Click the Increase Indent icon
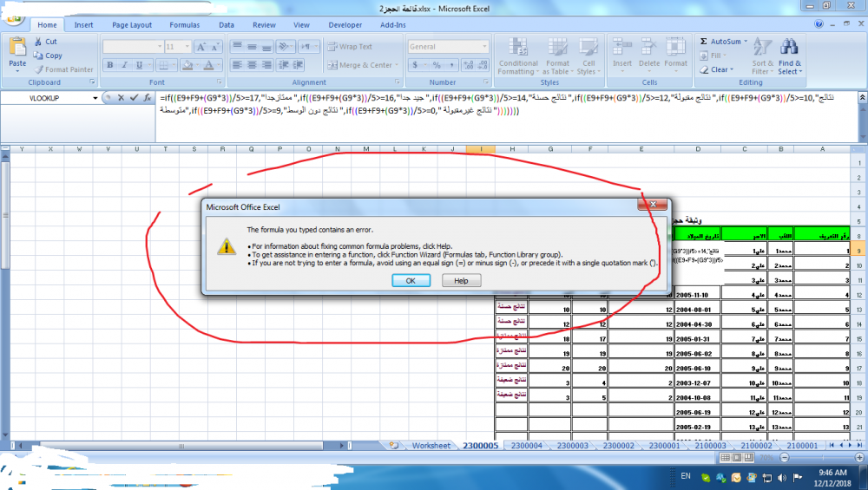This screenshot has height=490, width=868. (x=298, y=65)
